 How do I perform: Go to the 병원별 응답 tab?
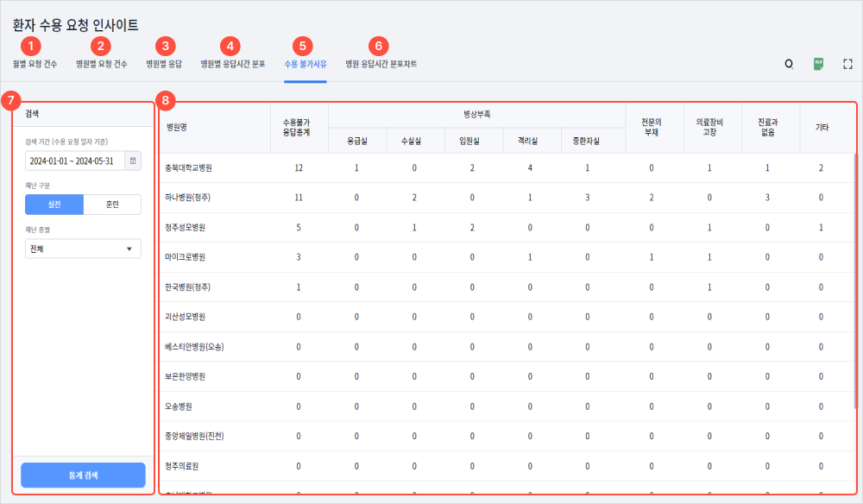click(x=164, y=64)
